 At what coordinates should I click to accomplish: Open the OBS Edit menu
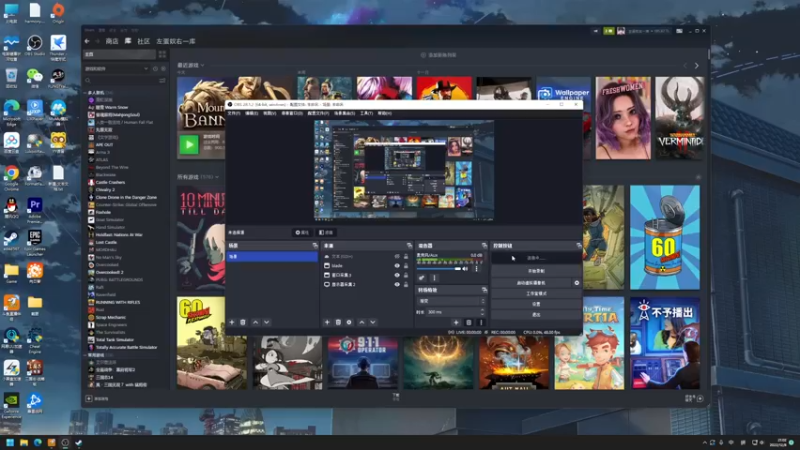click(x=252, y=113)
